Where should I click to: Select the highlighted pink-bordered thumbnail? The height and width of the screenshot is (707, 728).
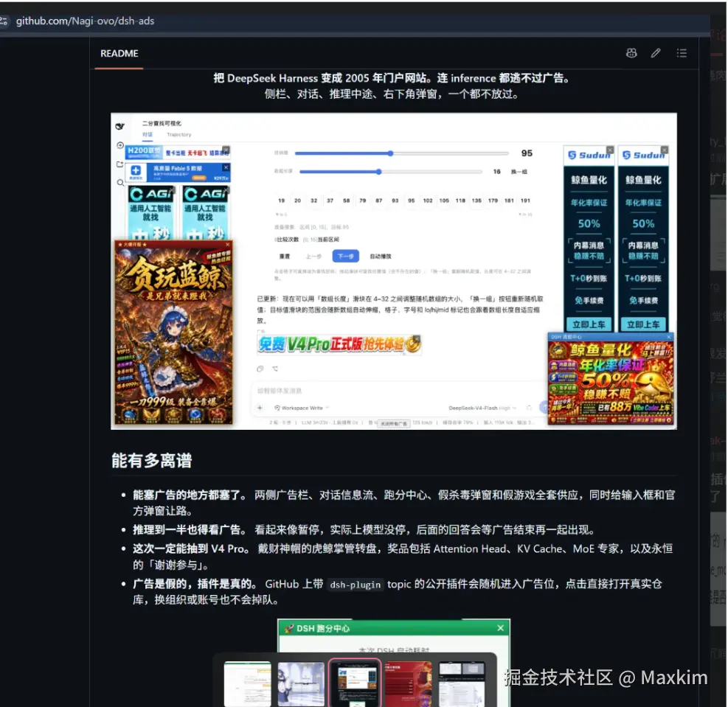point(356,683)
